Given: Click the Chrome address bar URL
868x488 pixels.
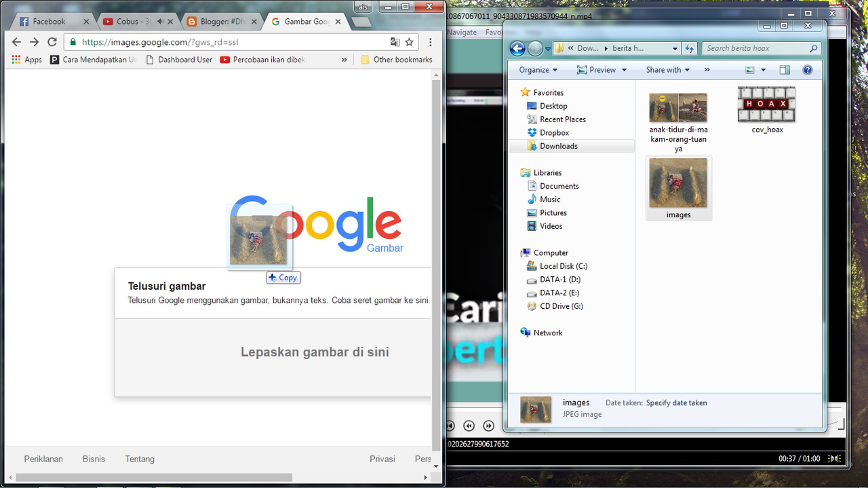Looking at the screenshot, I should coord(160,42).
